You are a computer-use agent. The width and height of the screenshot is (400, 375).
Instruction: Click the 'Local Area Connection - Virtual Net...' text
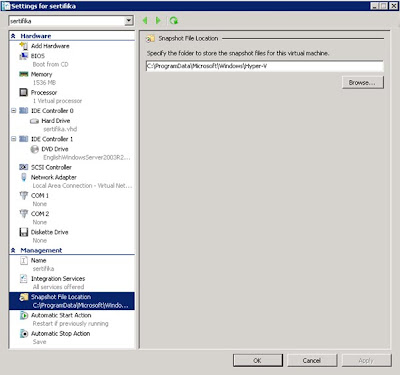(82, 186)
